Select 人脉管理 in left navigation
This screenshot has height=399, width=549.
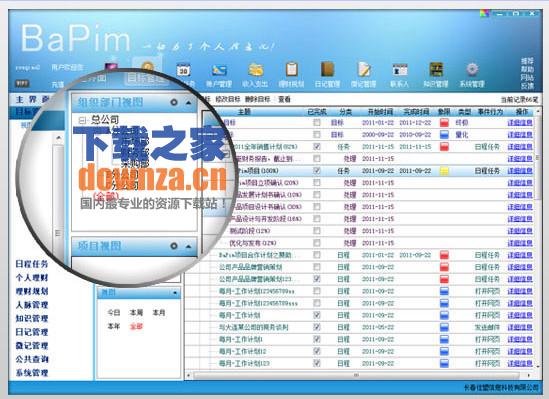[x=32, y=305]
